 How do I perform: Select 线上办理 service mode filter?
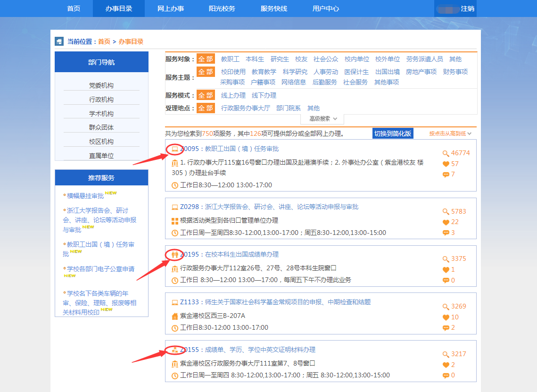pos(233,95)
